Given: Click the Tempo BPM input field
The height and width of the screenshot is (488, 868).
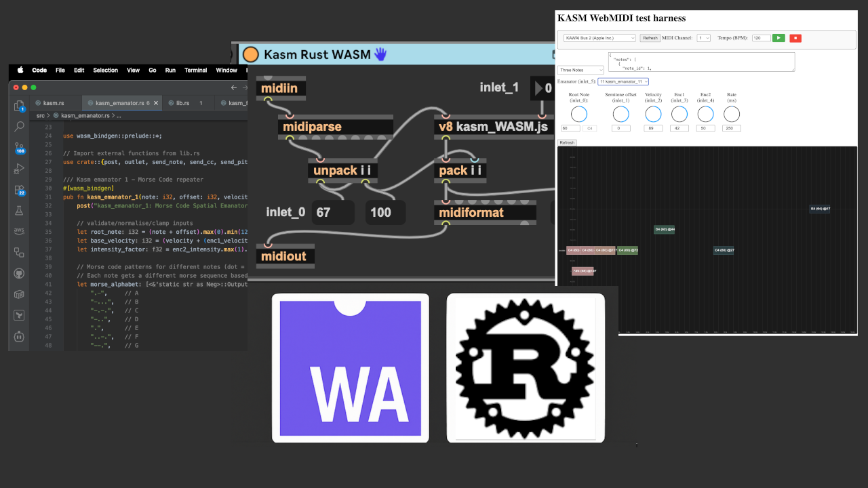Looking at the screenshot, I should point(761,38).
